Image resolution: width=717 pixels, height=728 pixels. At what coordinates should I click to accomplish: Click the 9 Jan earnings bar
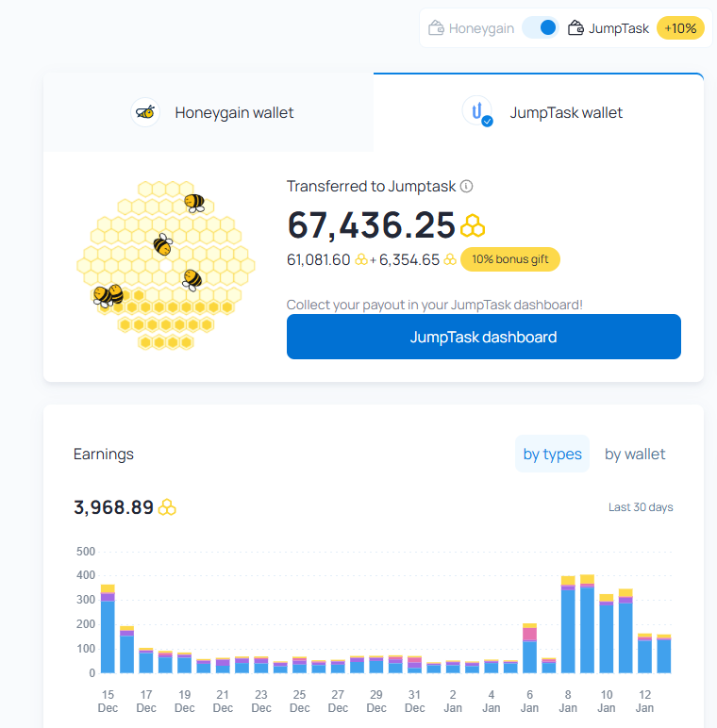point(587,623)
